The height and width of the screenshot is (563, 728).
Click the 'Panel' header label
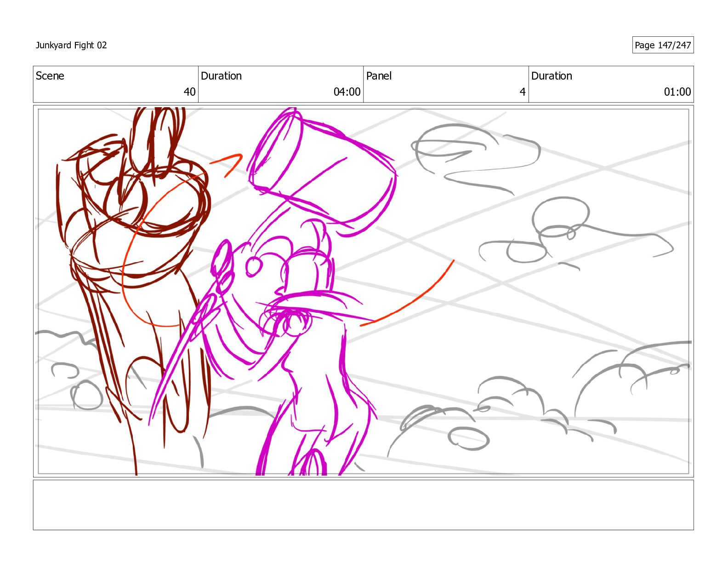[379, 76]
